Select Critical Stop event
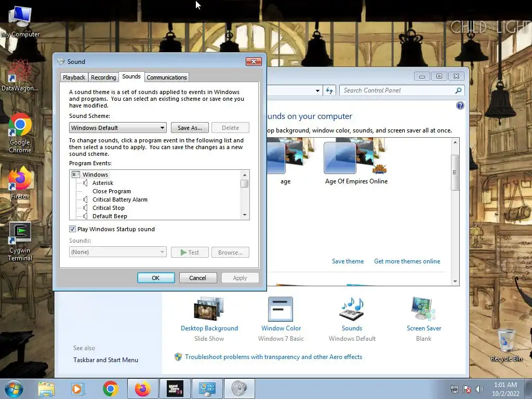 (109, 208)
